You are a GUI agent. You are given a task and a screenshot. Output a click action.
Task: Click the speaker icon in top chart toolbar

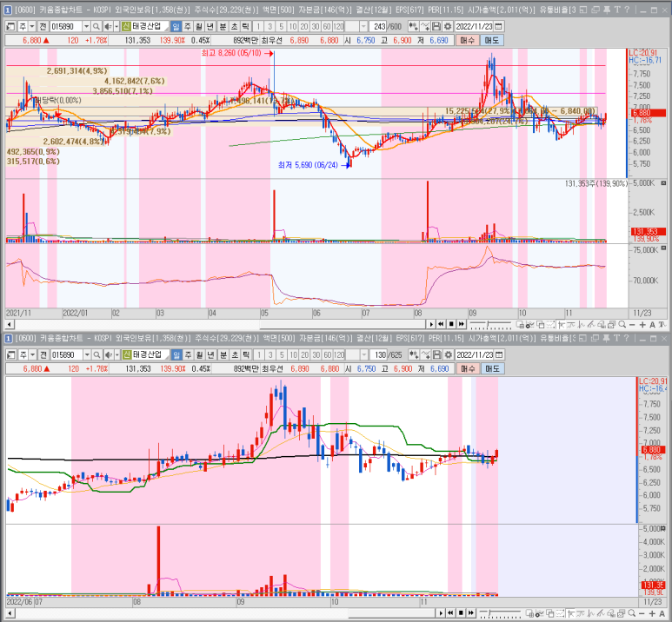tap(108, 27)
